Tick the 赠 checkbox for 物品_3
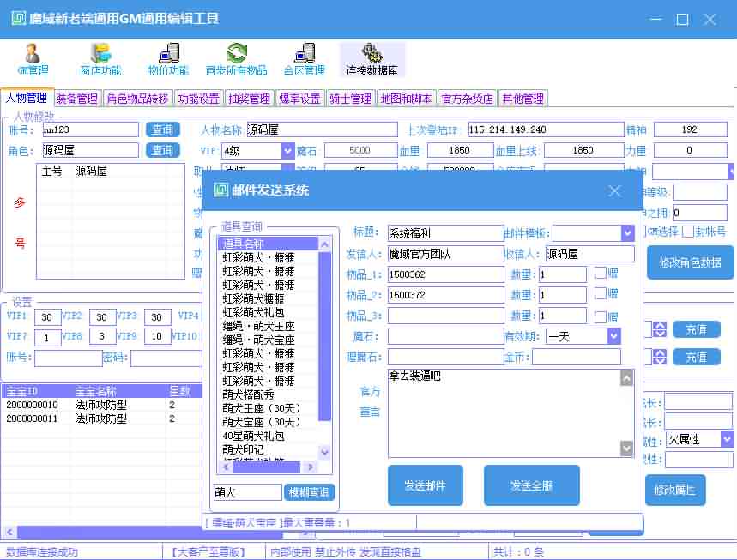The height and width of the screenshot is (560, 737). click(601, 316)
